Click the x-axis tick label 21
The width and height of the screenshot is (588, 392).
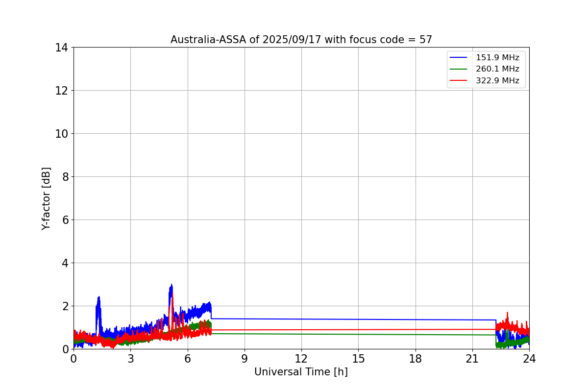coord(472,359)
